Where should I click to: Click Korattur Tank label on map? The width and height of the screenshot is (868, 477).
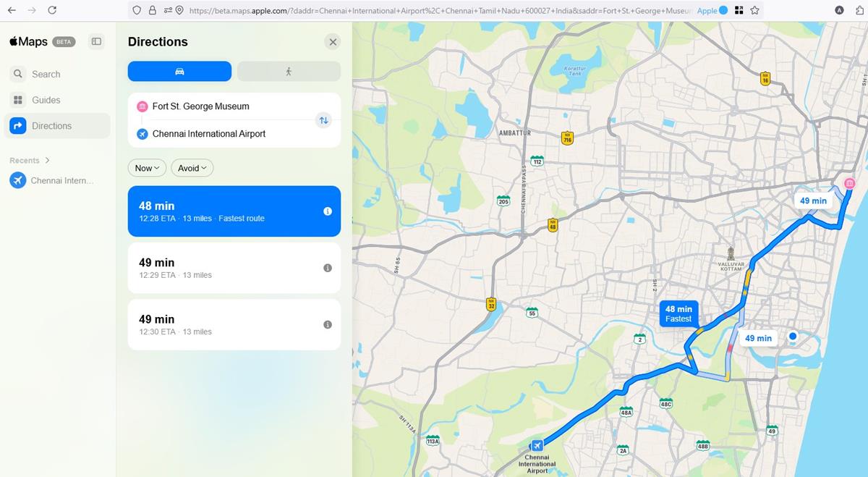pos(574,71)
